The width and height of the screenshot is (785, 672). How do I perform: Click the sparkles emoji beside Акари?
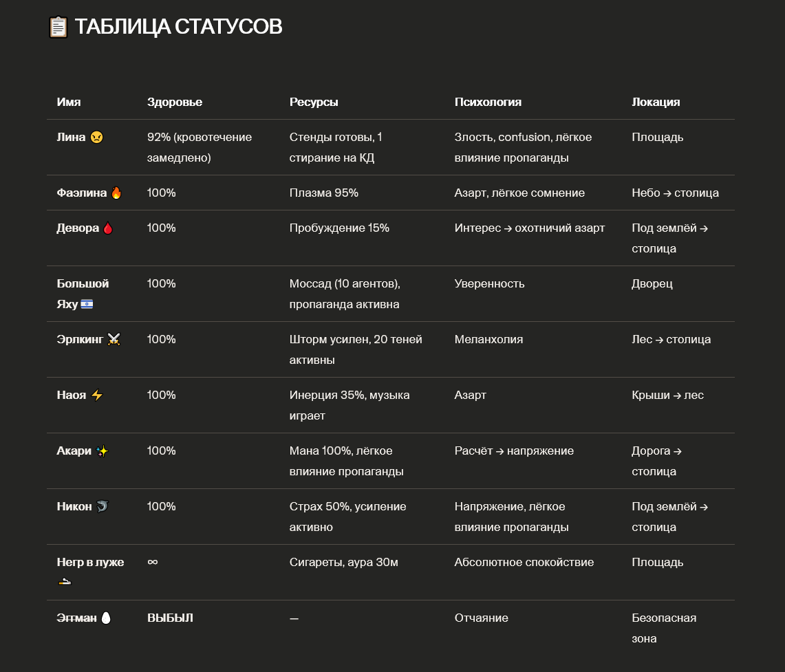(x=102, y=451)
